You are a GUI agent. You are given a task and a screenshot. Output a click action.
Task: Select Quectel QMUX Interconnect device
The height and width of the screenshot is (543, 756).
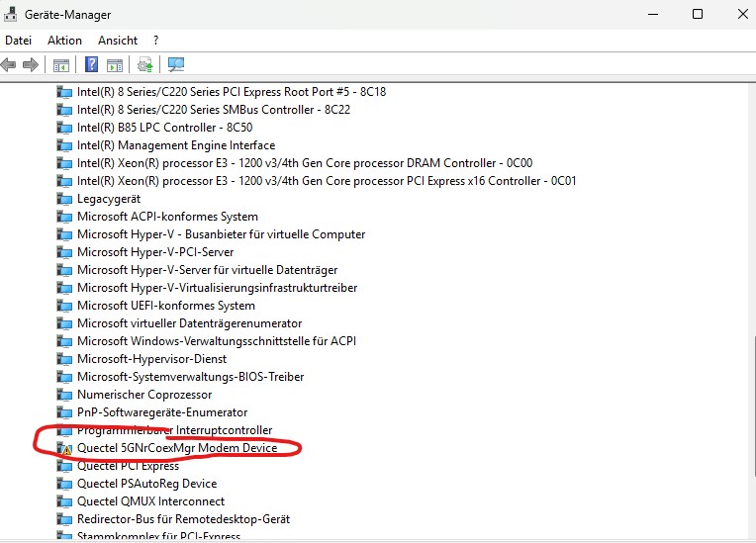coord(151,501)
